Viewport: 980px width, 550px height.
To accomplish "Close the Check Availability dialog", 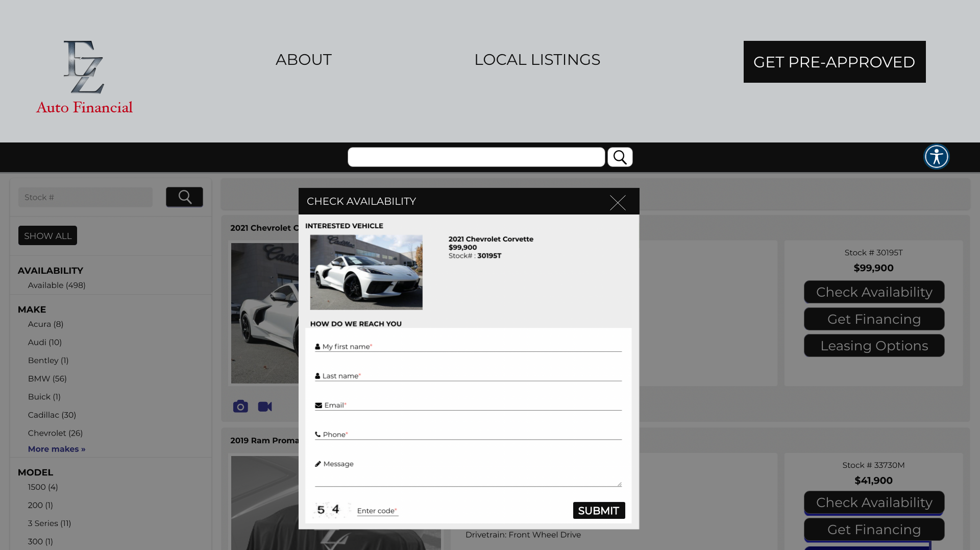I will point(618,203).
